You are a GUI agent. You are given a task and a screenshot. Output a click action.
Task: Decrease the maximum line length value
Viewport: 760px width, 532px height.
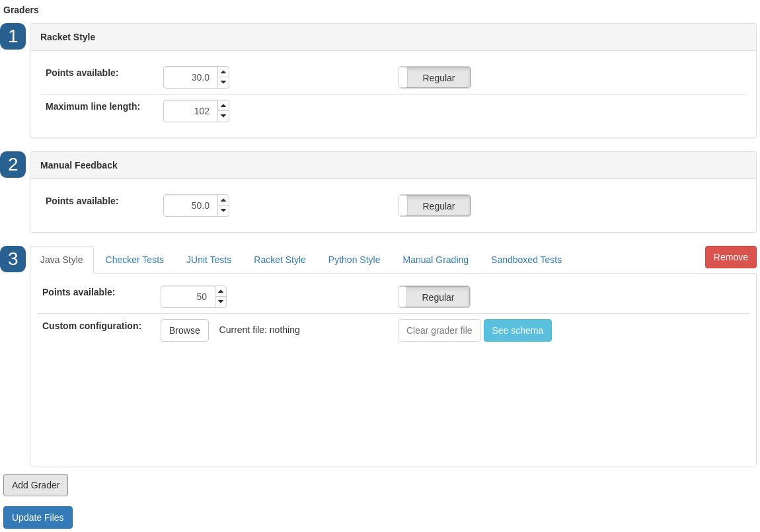[x=223, y=116]
